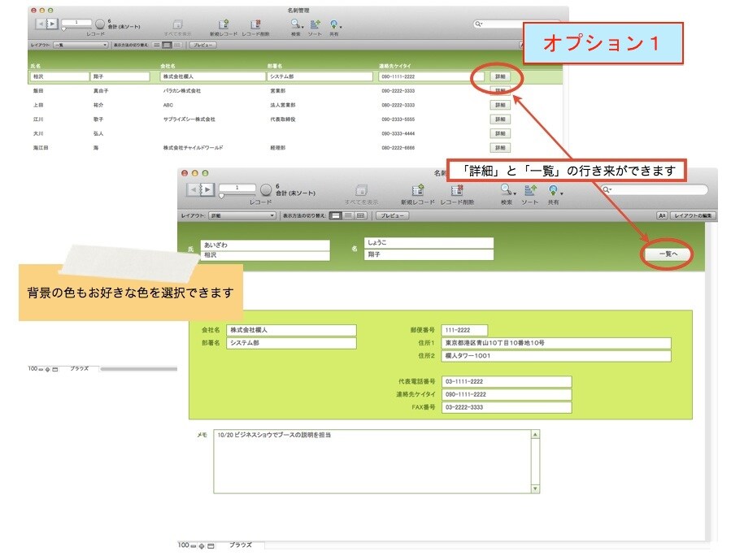Click レイアウトの編集 button in detail window
Screen dimensions: 731x560
pyautogui.click(x=693, y=215)
